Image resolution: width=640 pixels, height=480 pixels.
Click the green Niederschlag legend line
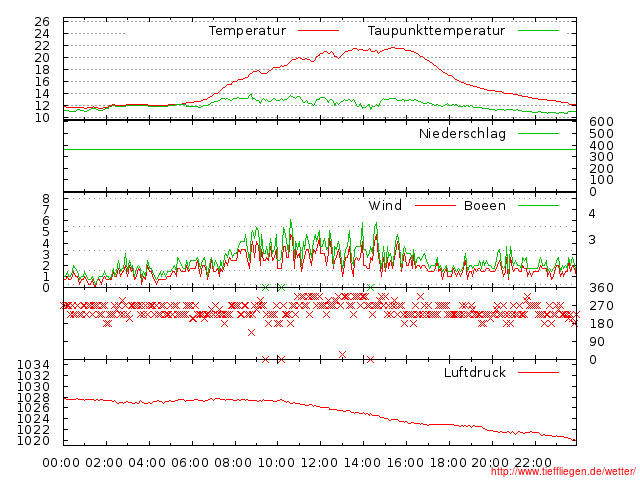538,133
